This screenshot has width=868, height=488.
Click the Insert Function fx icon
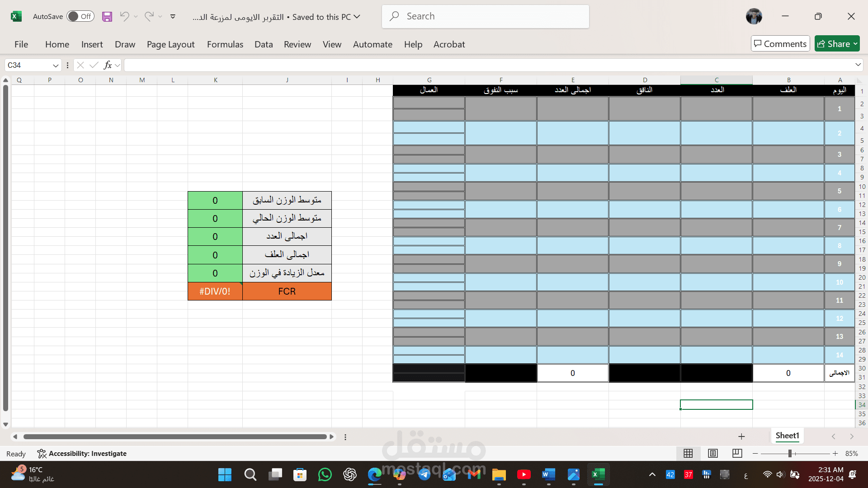pyautogui.click(x=108, y=65)
